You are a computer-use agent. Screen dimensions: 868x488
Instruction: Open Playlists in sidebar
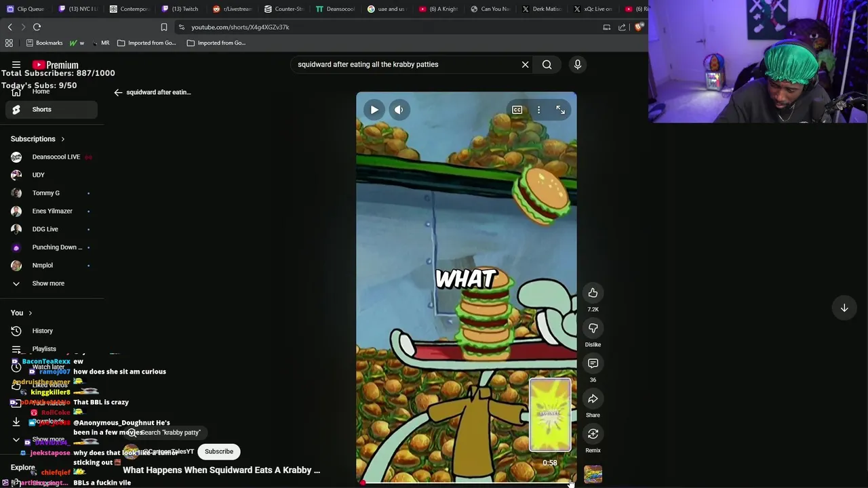click(x=51, y=349)
